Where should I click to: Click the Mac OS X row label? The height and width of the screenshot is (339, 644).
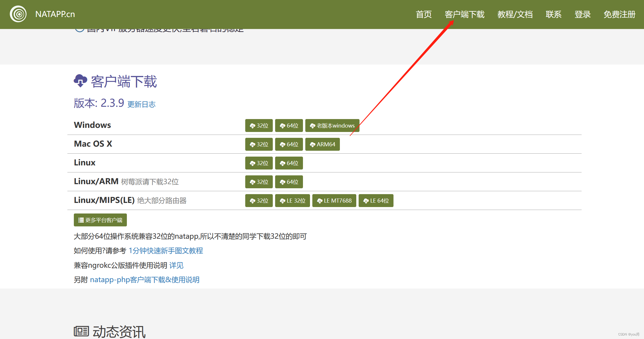[x=93, y=144]
